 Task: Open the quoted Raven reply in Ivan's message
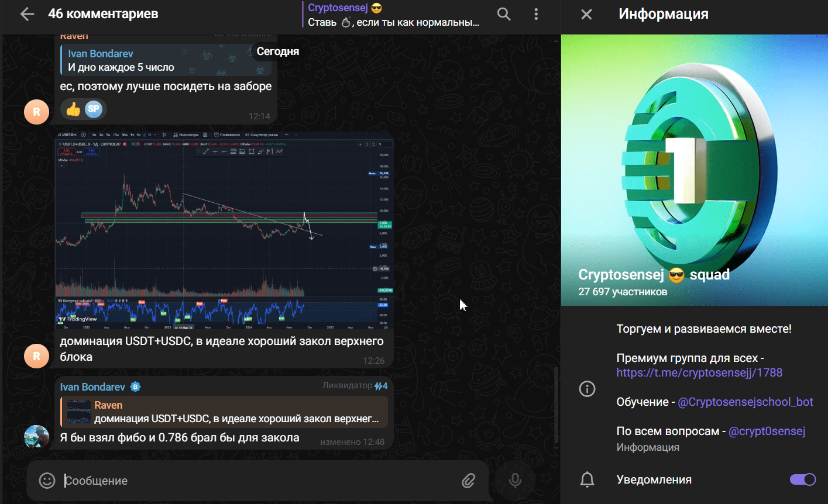click(x=224, y=412)
